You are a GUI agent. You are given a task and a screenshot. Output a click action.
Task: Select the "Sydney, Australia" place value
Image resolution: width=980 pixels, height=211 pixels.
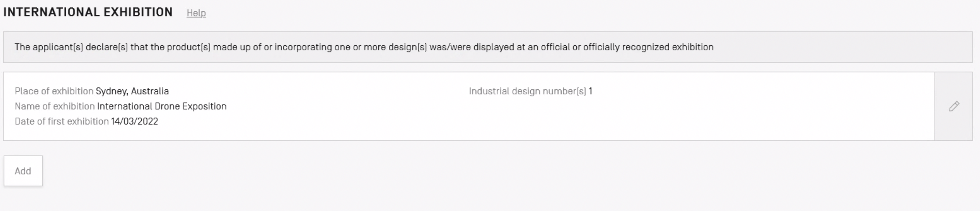pyautogui.click(x=132, y=91)
